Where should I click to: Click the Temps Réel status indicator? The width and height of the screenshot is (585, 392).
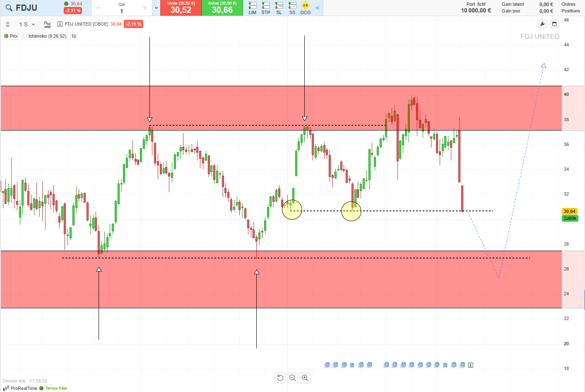click(53, 388)
